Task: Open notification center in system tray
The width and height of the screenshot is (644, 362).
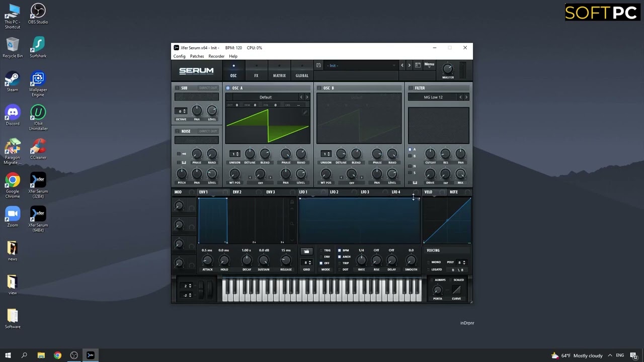Action: [634, 355]
